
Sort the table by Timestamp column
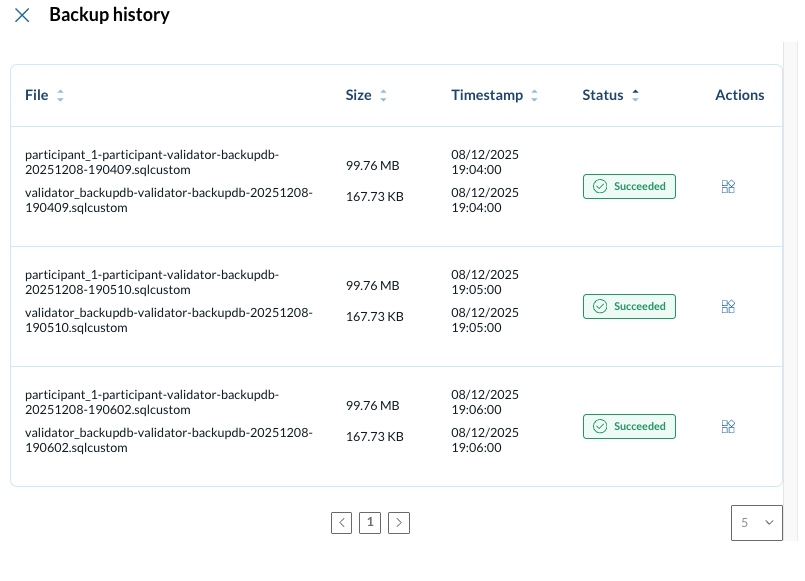pyautogui.click(x=534, y=95)
